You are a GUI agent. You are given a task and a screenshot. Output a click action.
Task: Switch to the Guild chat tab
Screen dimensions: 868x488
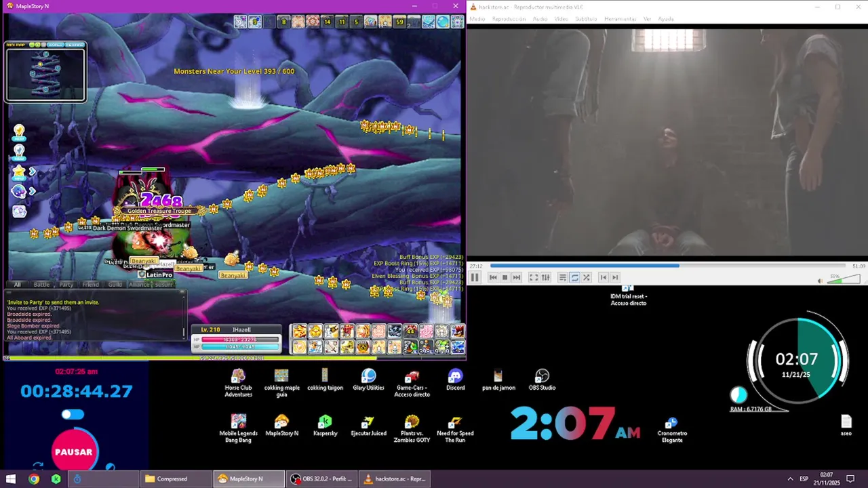115,285
